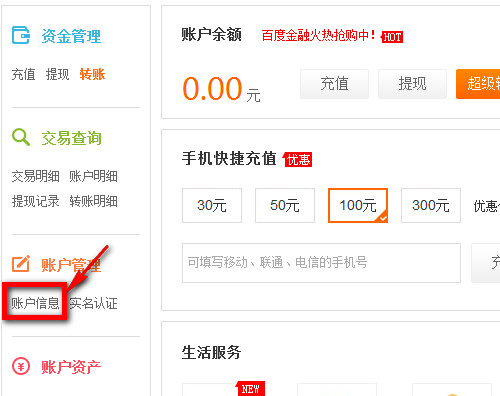
Task: Open the 交易查询 section heading
Action: point(71,138)
